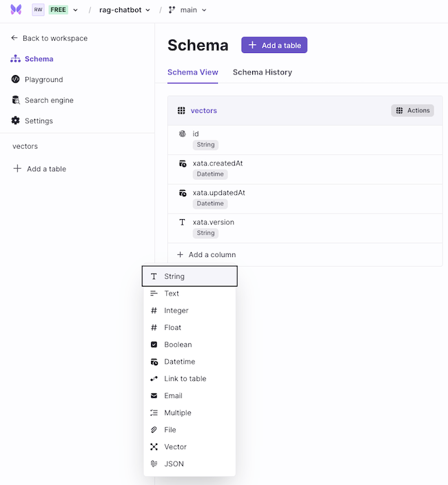Select the Vector column type icon
This screenshot has height=485, width=448.
pyautogui.click(x=154, y=446)
